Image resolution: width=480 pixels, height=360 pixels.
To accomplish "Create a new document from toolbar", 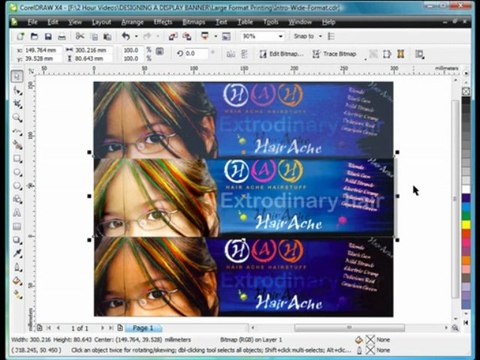I will (21, 36).
